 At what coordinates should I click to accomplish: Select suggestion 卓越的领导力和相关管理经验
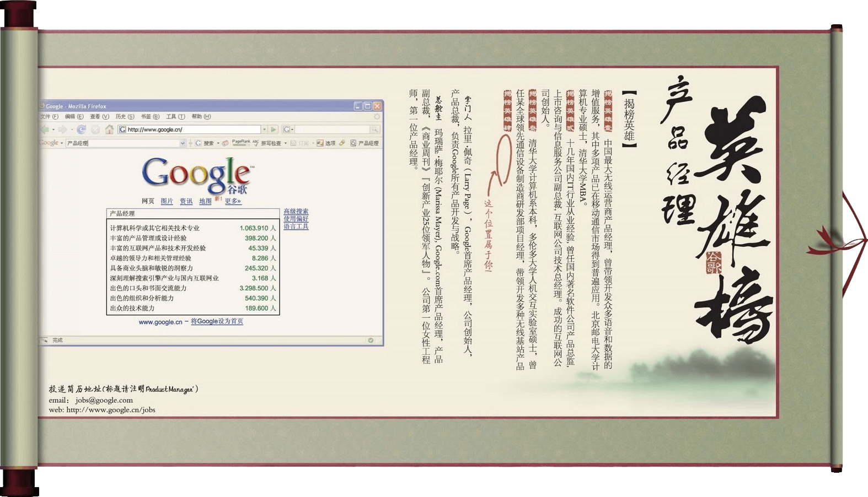(x=193, y=258)
